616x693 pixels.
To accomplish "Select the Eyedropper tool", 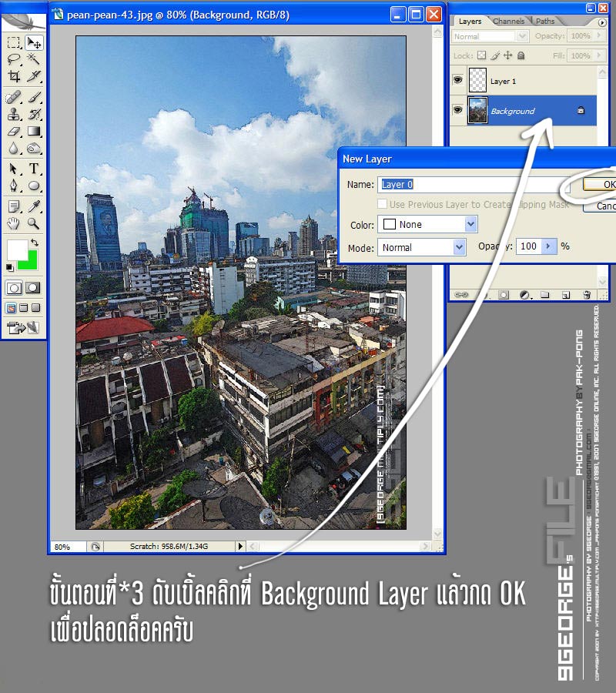I will pyautogui.click(x=34, y=206).
